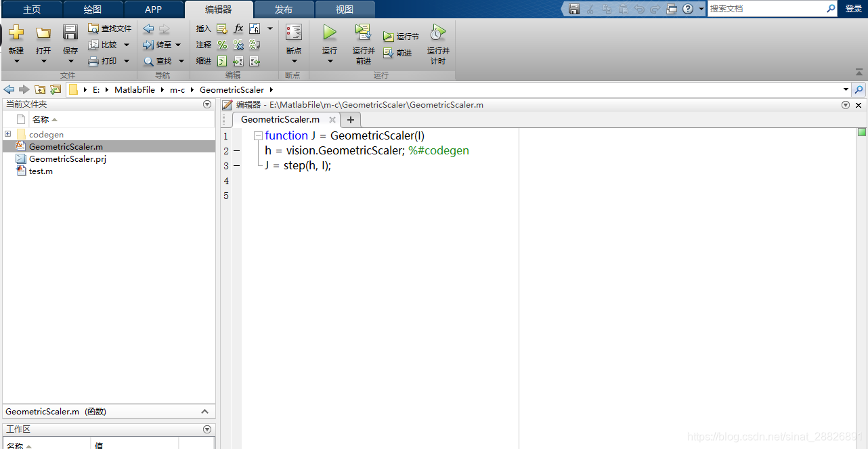This screenshot has height=449, width=868.
Task: Click the uncomment percent-with-x icon
Action: click(238, 45)
